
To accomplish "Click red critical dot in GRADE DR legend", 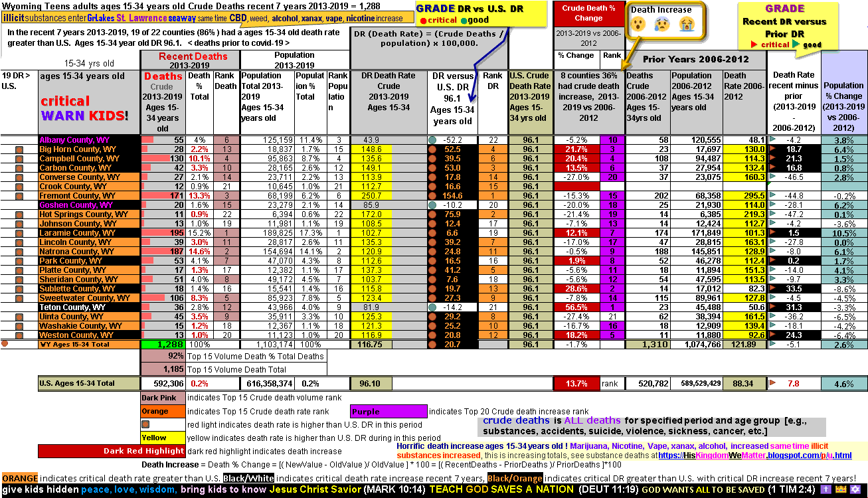I will pos(422,21).
